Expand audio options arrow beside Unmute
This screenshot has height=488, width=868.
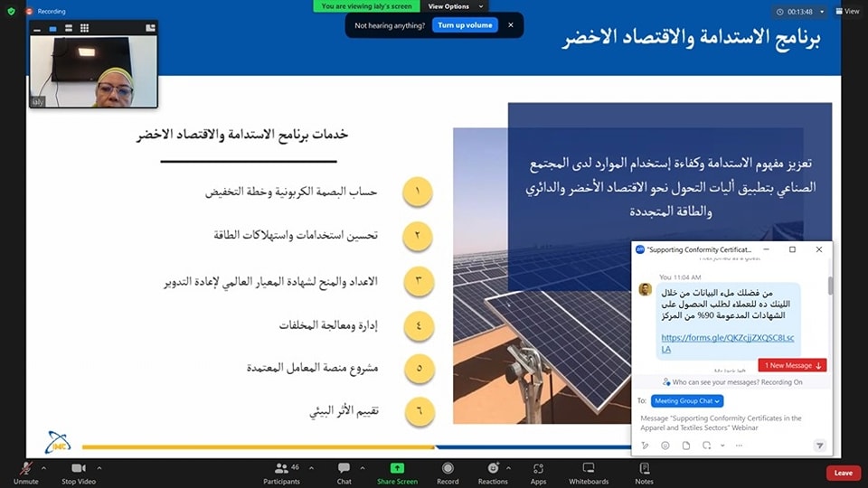click(46, 468)
